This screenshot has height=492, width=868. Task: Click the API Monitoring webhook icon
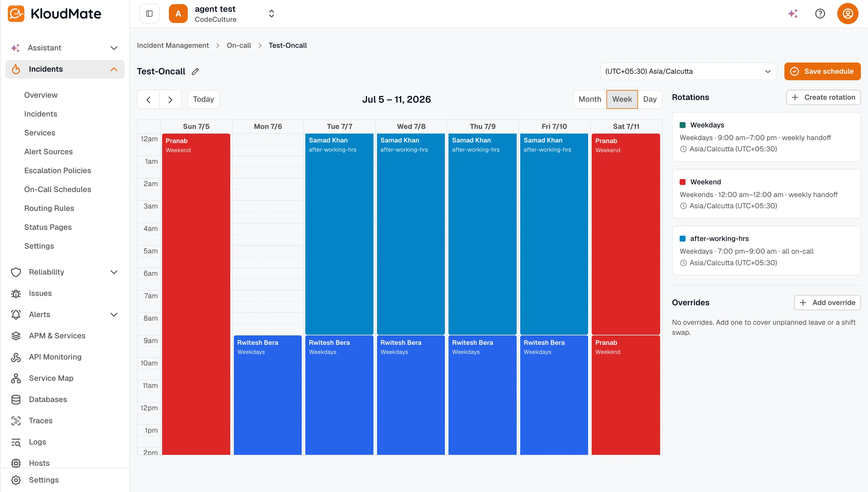[x=16, y=357]
